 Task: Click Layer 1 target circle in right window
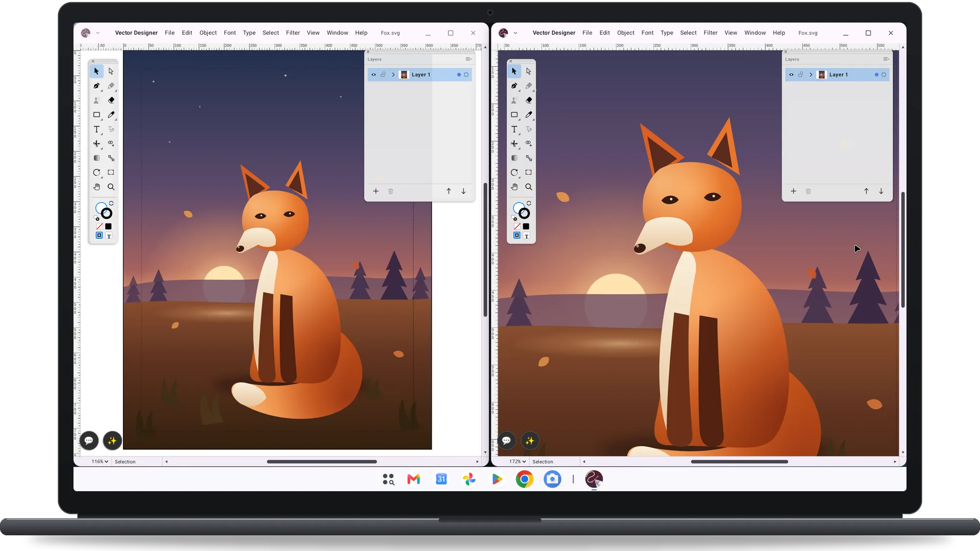coord(883,75)
